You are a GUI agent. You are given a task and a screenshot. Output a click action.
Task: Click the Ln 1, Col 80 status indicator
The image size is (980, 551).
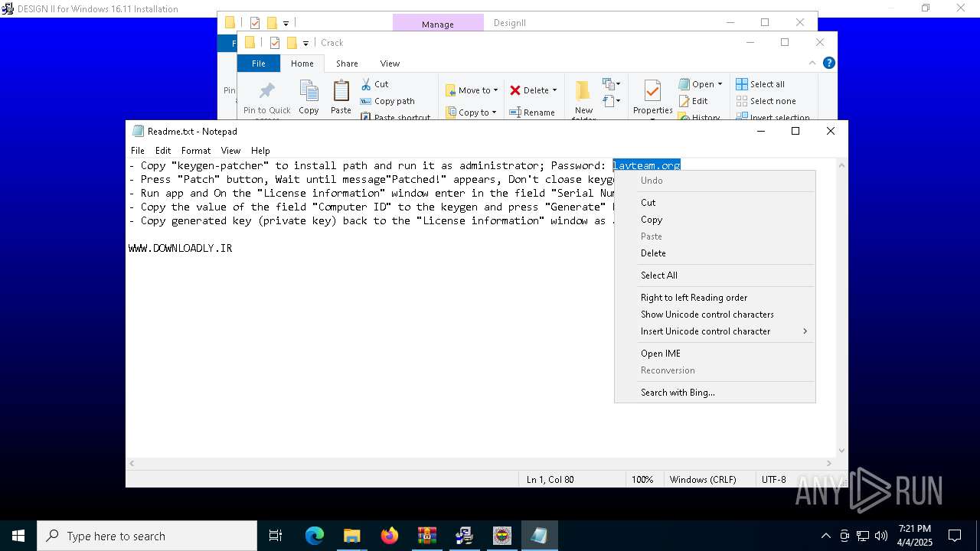click(x=550, y=479)
